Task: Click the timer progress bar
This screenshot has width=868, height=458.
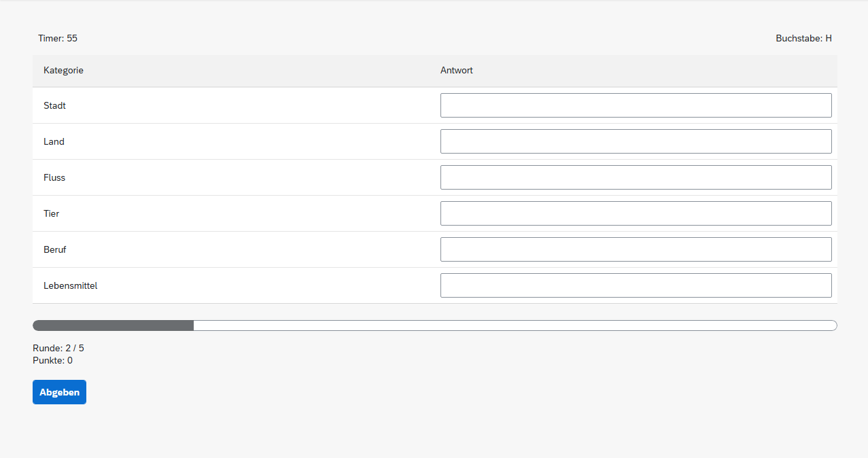Action: (434, 325)
